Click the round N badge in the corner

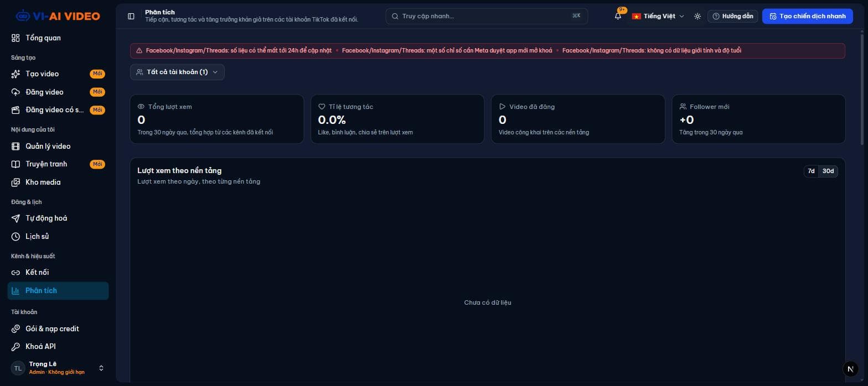point(850,369)
